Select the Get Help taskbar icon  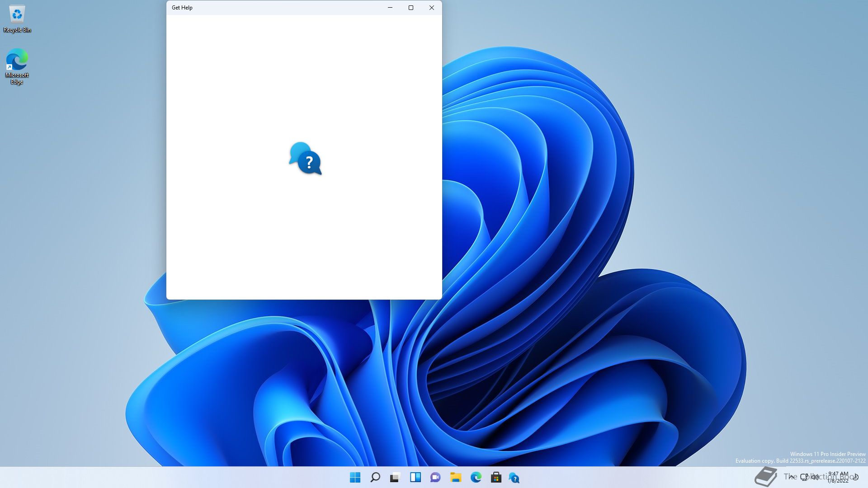point(514,477)
